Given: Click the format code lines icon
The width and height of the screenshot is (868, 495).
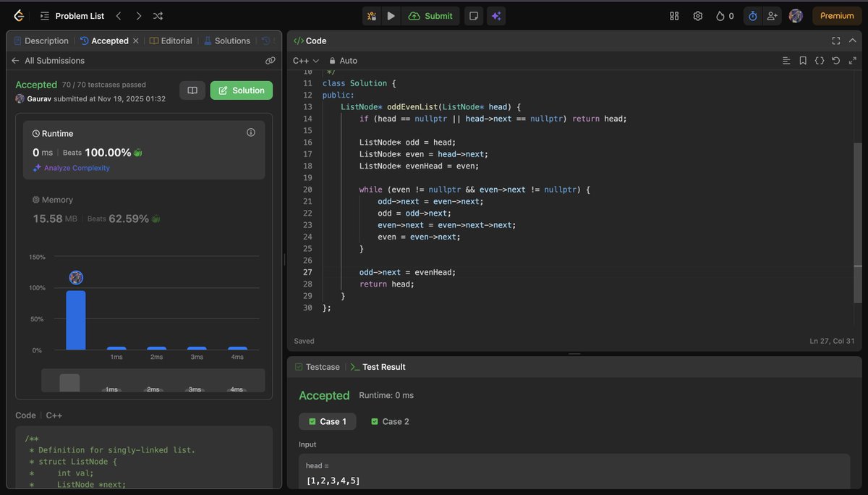Looking at the screenshot, I should tap(786, 61).
